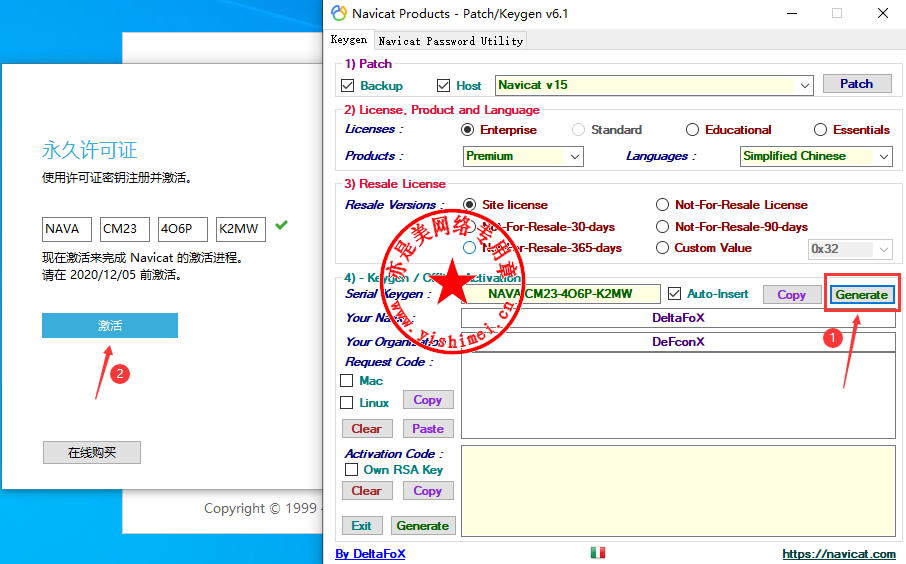906x564 pixels.
Task: Copy the Request Code
Action: 428,400
